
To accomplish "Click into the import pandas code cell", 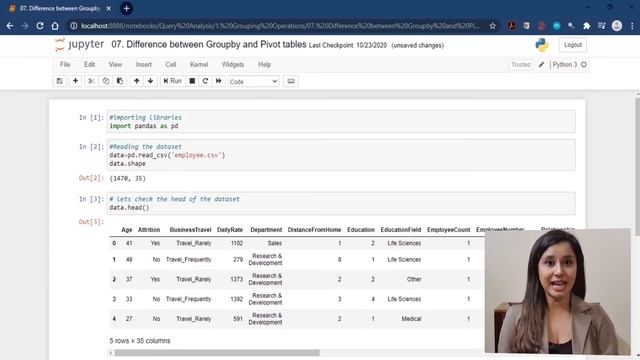I will 341,122.
